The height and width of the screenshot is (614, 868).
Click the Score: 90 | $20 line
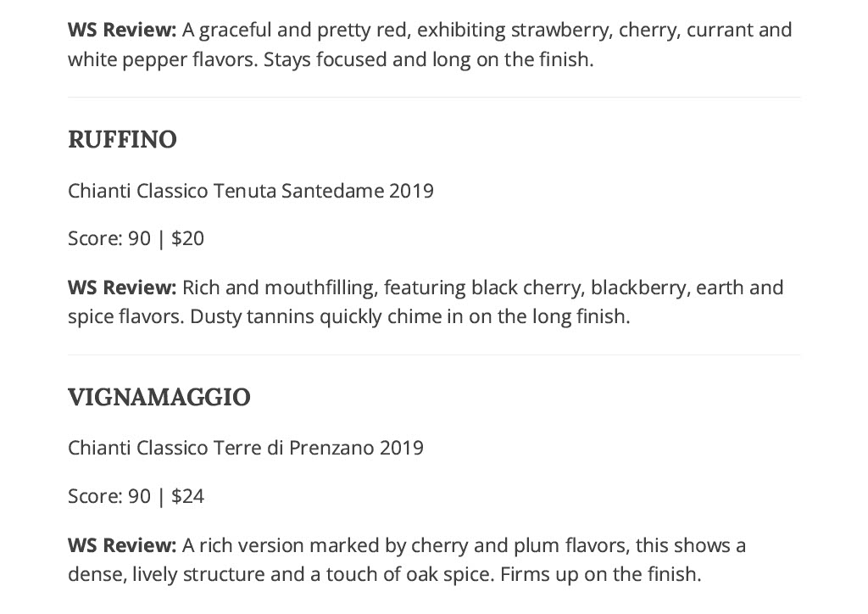pyautogui.click(x=136, y=238)
